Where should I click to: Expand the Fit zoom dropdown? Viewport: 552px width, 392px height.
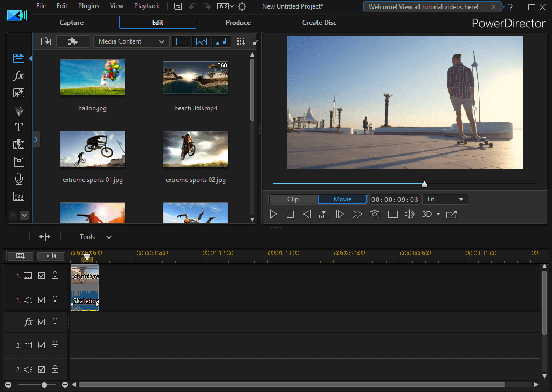pyautogui.click(x=445, y=199)
